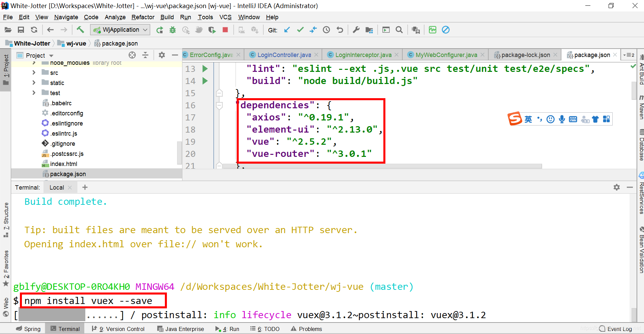
Task: Select index.html in the project tree
Action: tap(63, 164)
